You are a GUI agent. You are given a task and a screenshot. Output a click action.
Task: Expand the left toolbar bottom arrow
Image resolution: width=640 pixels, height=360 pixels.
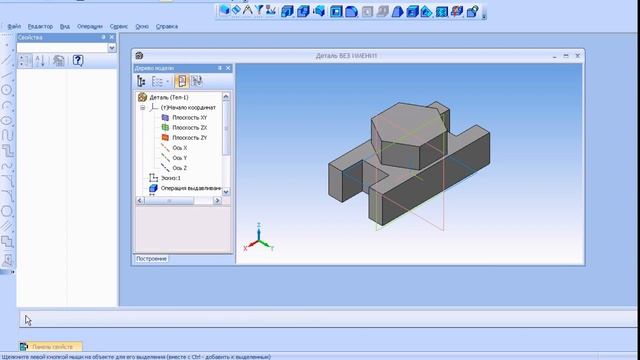point(13,271)
